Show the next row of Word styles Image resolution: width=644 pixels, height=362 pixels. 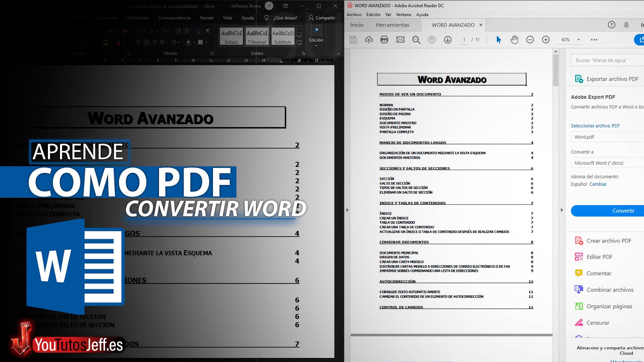tap(299, 36)
